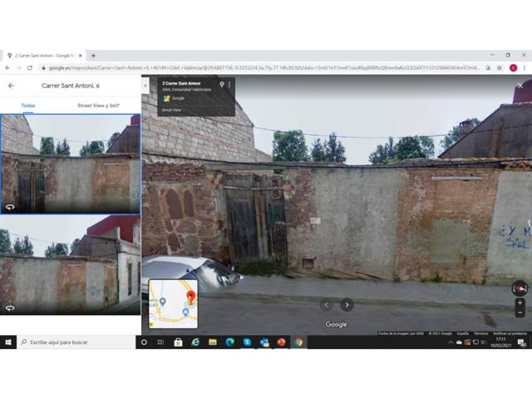532x399 pixels.
Task: Close the Street View with the X button
Action: (x=520, y=86)
